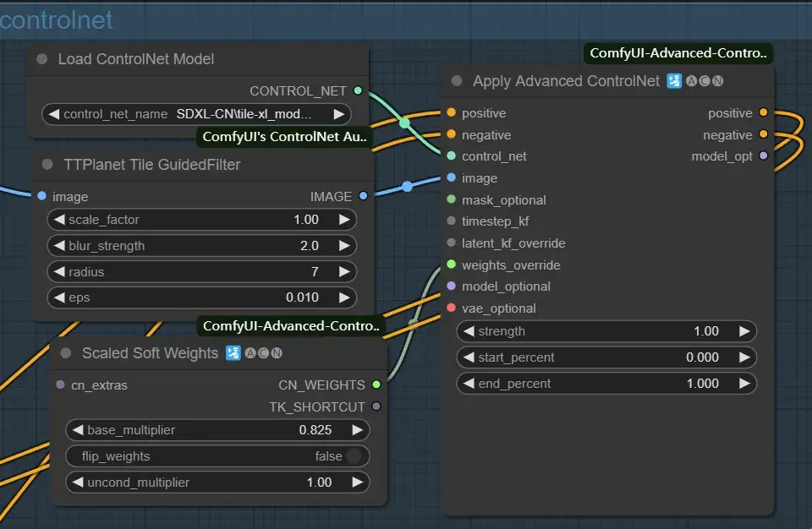Image resolution: width=812 pixels, height=529 pixels.
Task: Click the CONTROL_NET output socket
Action: pyautogui.click(x=358, y=90)
